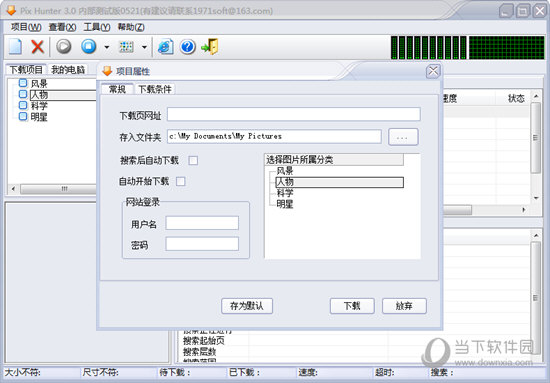Image resolution: width=550 pixels, height=383 pixels.
Task: Click the 风景 blue square icon in left tree
Action: tap(23, 83)
